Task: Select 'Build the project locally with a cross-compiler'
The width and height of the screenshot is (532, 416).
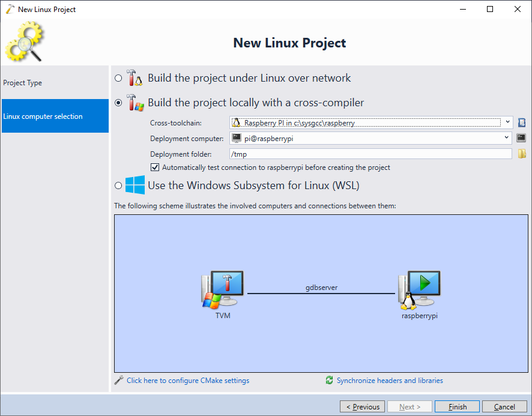Action: [118, 103]
